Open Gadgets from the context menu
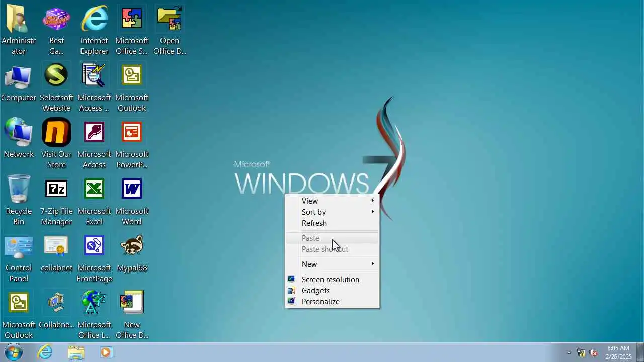Viewport: 644px width, 362px height. click(332, 290)
